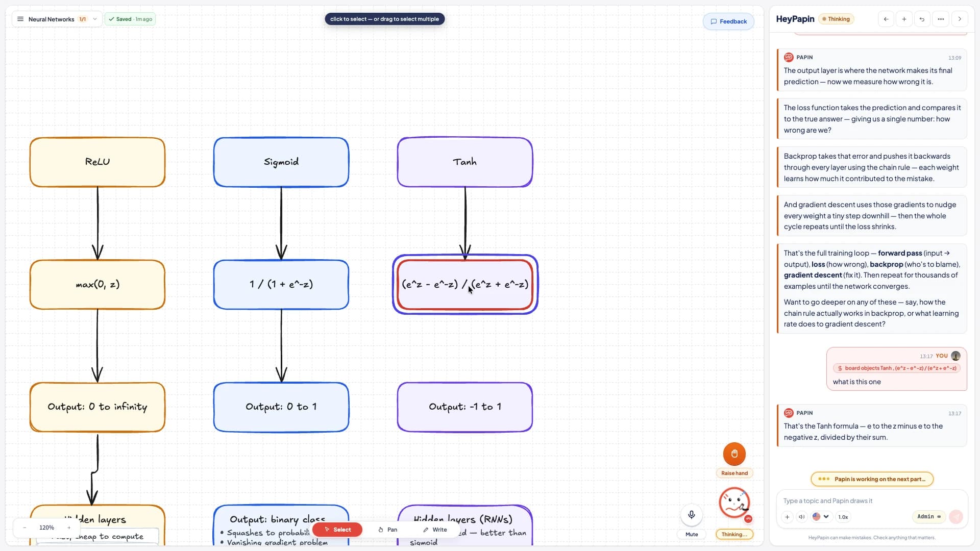The width and height of the screenshot is (980, 551).
Task: Activate the Select tool
Action: click(337, 530)
